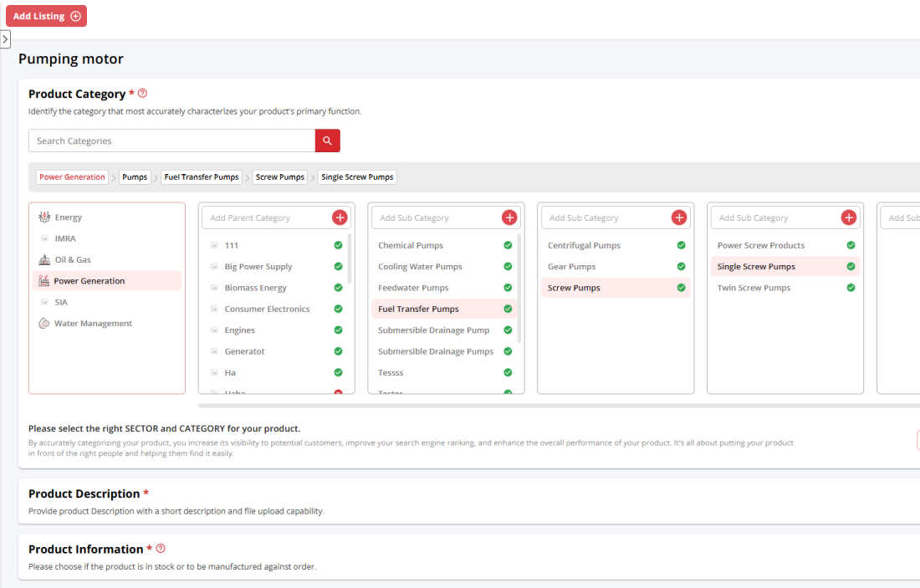Click the Add Listing button
This screenshot has width=920, height=588.
46,16
